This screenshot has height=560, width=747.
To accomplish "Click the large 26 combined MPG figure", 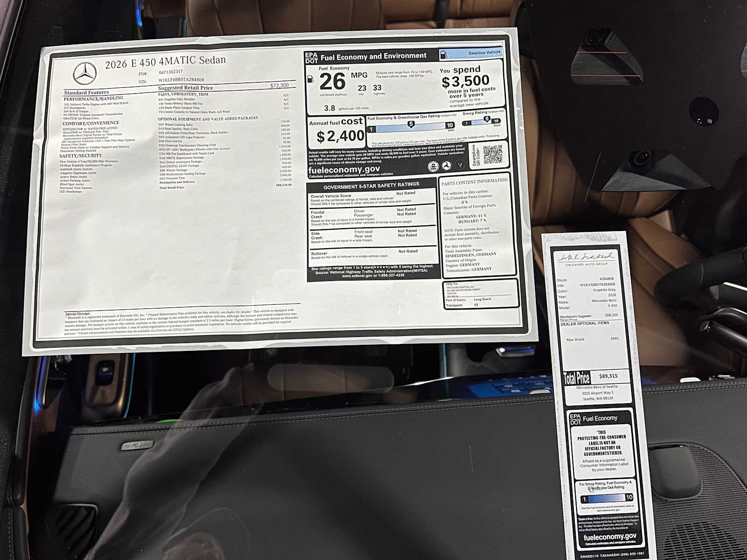I will tap(332, 82).
